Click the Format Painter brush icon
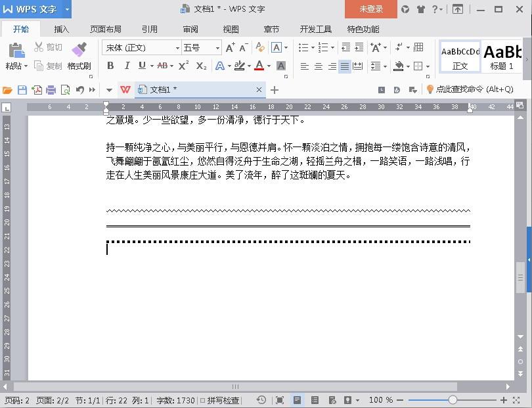532x408 pixels. [79, 51]
